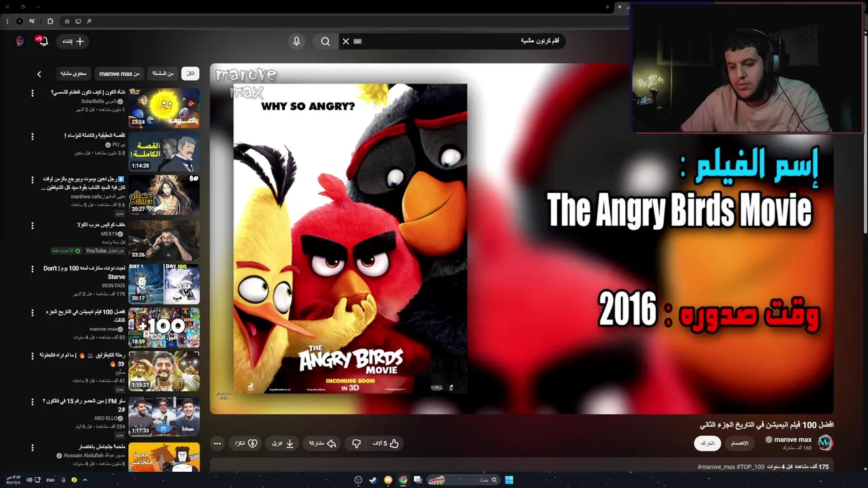
Task: Open options menu for manhwa cafe video
Action: coord(32,180)
